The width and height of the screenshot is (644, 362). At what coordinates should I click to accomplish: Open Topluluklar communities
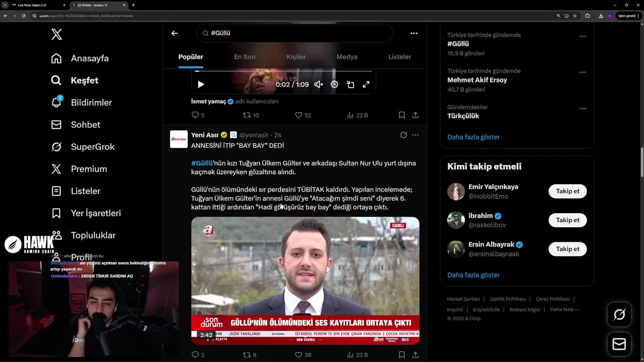point(84,235)
